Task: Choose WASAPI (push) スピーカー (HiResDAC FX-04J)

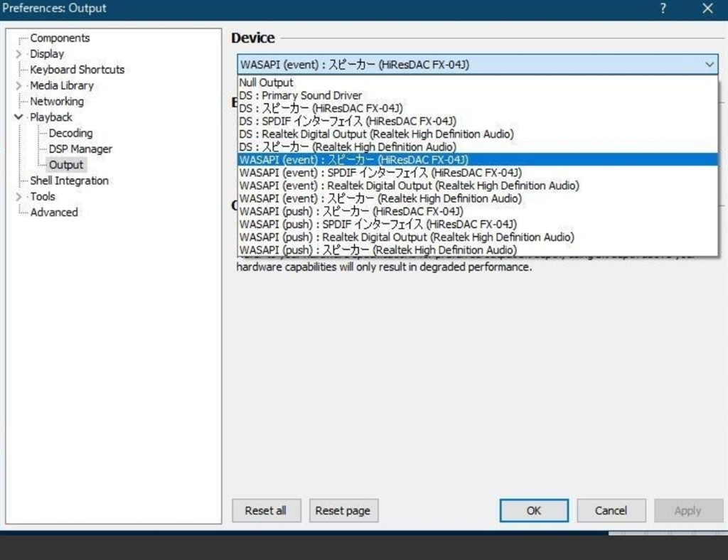Action: (x=477, y=211)
